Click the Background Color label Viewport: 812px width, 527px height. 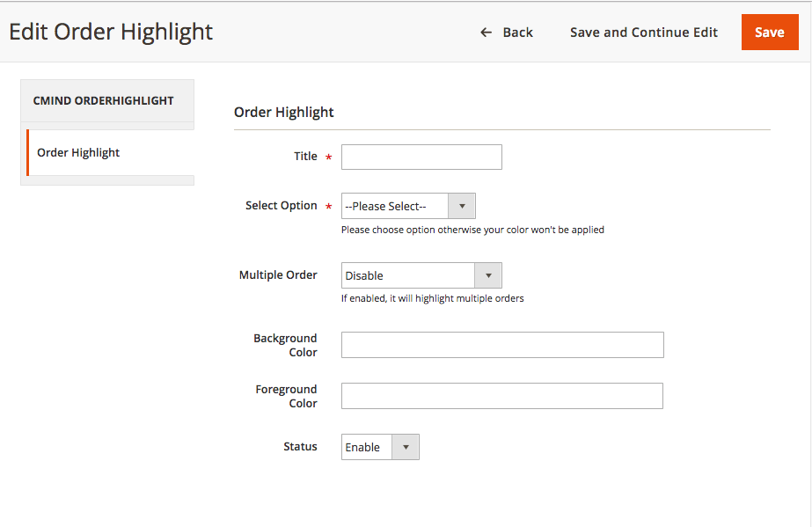click(x=285, y=345)
